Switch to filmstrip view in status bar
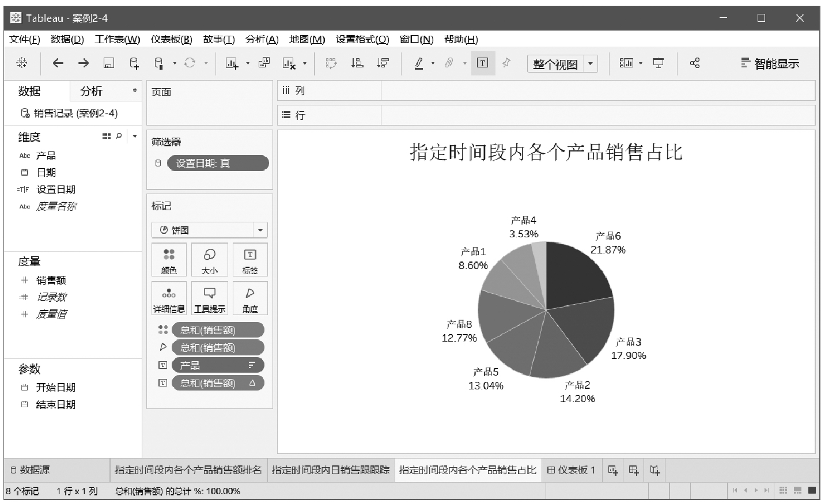Viewport: 821px width, 504px height. click(798, 491)
